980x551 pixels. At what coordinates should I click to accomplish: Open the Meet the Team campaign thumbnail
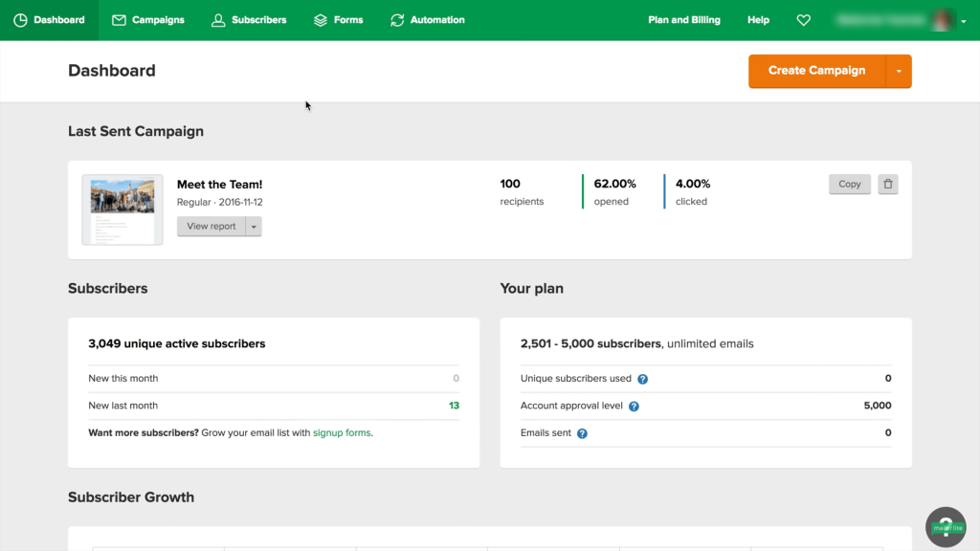[122, 209]
